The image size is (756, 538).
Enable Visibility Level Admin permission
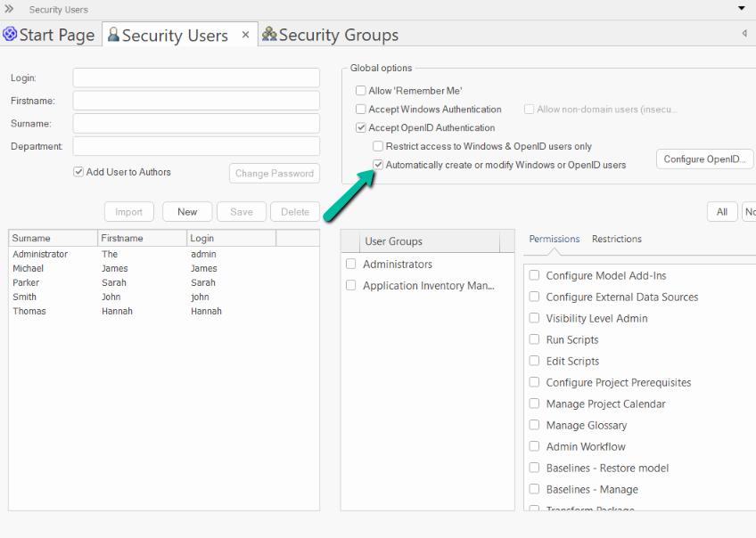(x=534, y=318)
